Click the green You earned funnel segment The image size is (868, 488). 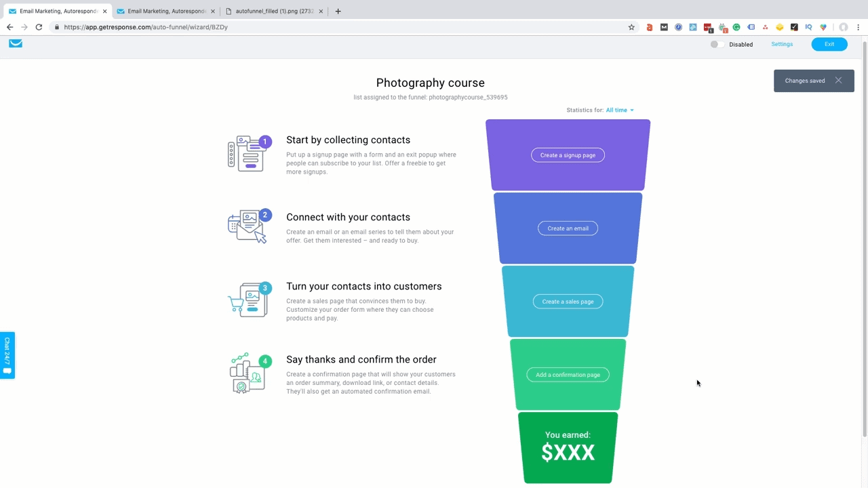(x=568, y=447)
